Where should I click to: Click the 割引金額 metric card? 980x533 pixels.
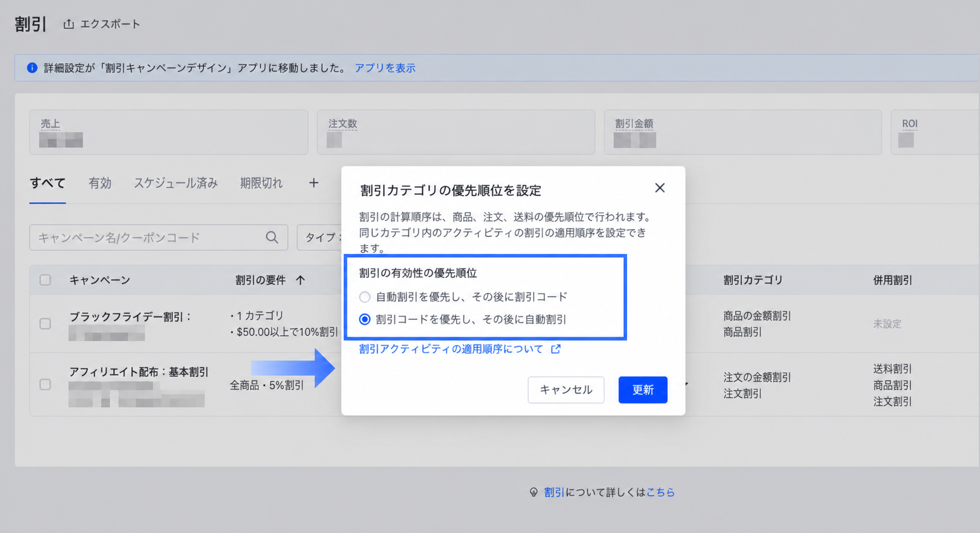[x=743, y=132]
